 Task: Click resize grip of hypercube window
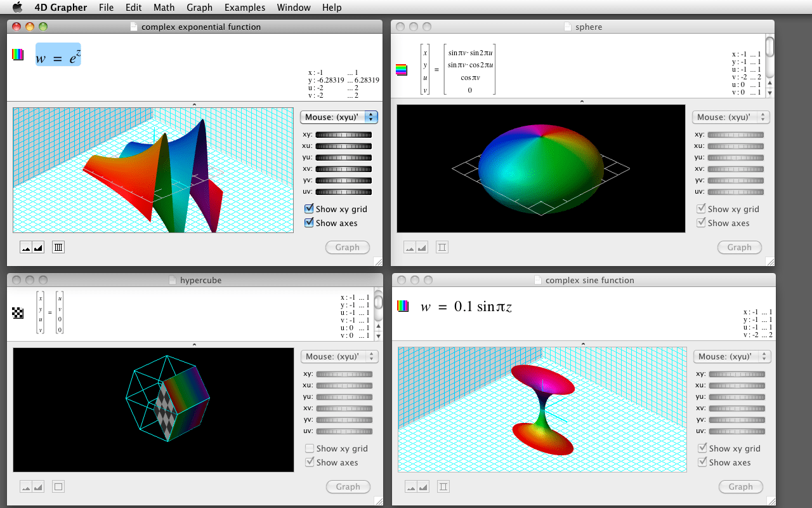[x=377, y=500]
